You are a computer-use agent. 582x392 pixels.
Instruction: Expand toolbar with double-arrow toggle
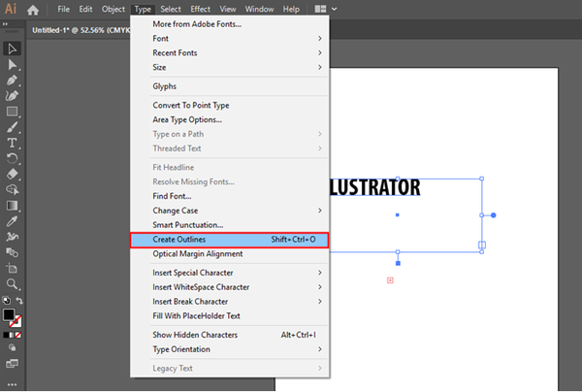pos(5,24)
